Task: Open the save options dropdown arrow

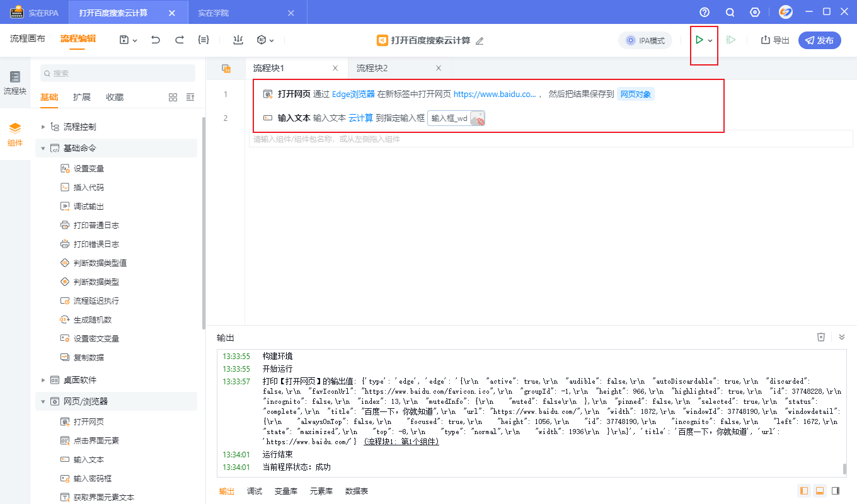Action: tap(135, 40)
